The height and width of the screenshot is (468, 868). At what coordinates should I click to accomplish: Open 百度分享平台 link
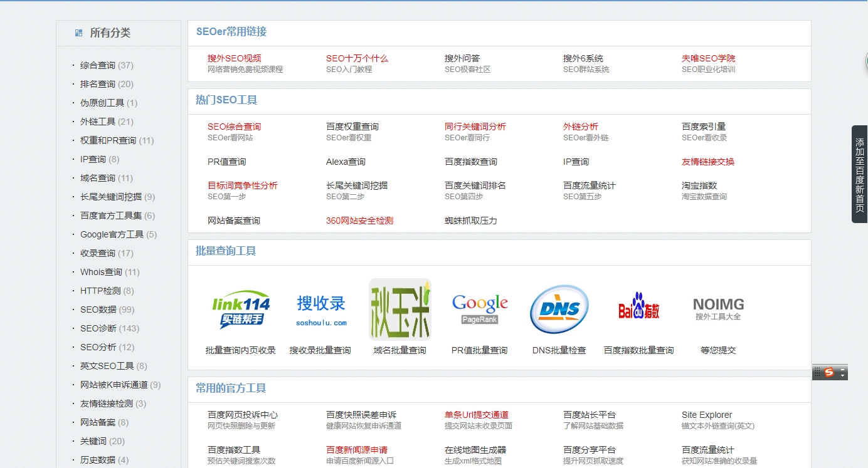590,450
